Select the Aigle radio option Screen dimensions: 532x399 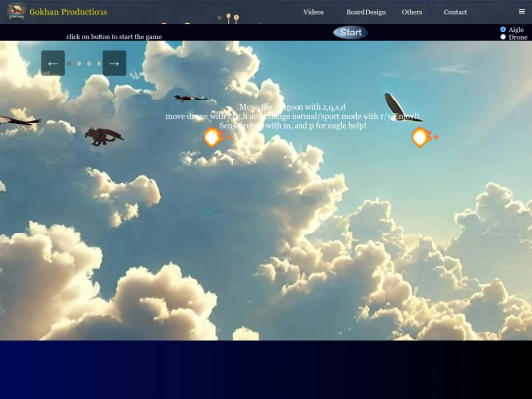point(503,30)
